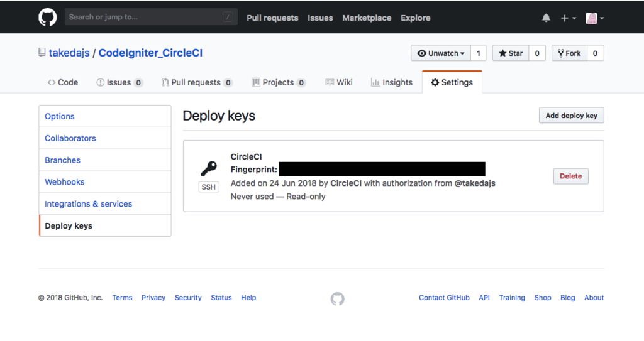Click the Add deploy key button
The width and height of the screenshot is (644, 341).
[x=571, y=116]
